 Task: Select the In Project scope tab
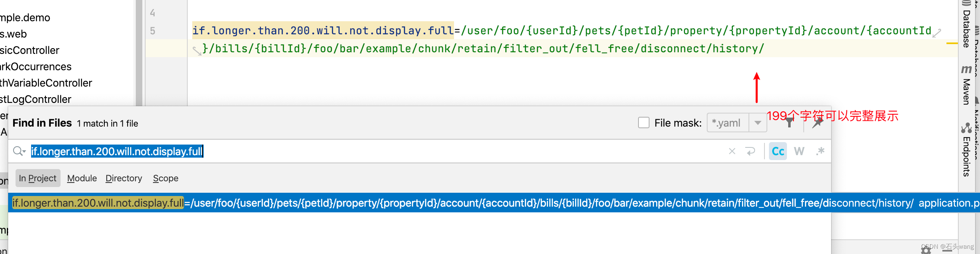click(x=38, y=178)
